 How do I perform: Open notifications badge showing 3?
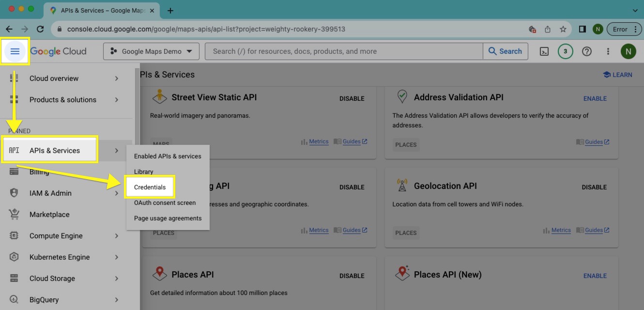coord(565,51)
